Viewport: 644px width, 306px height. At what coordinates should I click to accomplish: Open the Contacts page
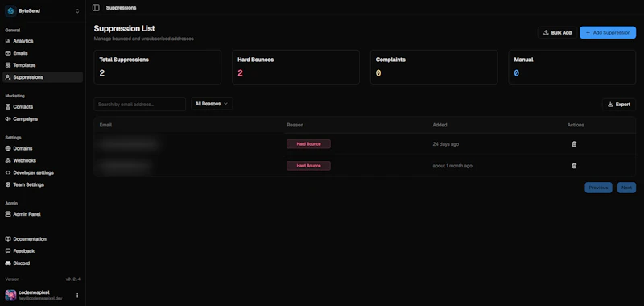(x=43, y=107)
